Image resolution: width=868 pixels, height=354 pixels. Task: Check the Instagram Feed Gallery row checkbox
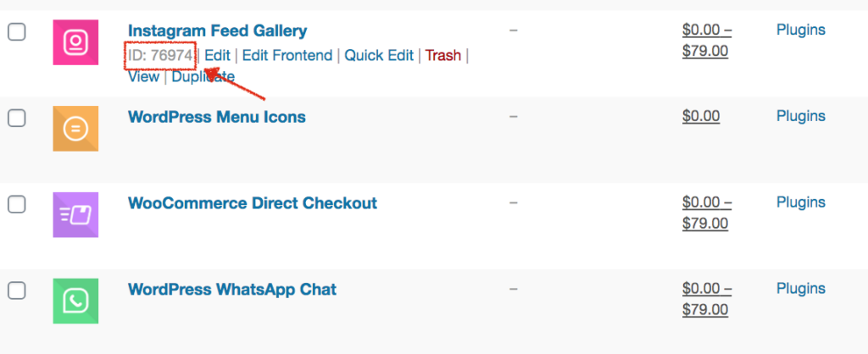click(17, 32)
